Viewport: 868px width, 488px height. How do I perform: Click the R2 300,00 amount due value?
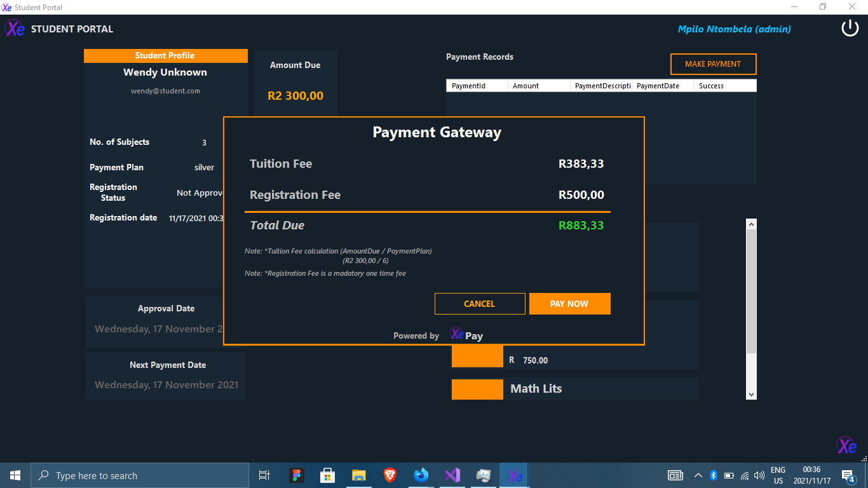(x=295, y=96)
